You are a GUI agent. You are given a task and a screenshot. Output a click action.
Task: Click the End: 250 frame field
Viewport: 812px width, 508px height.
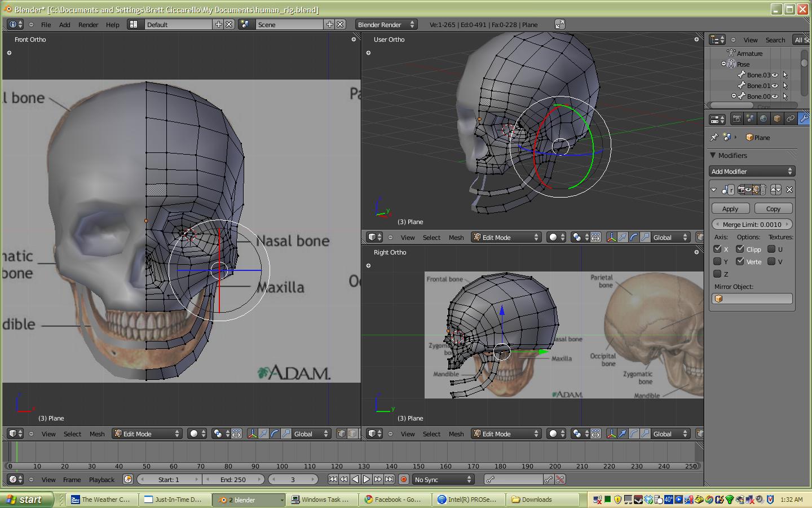click(x=233, y=479)
